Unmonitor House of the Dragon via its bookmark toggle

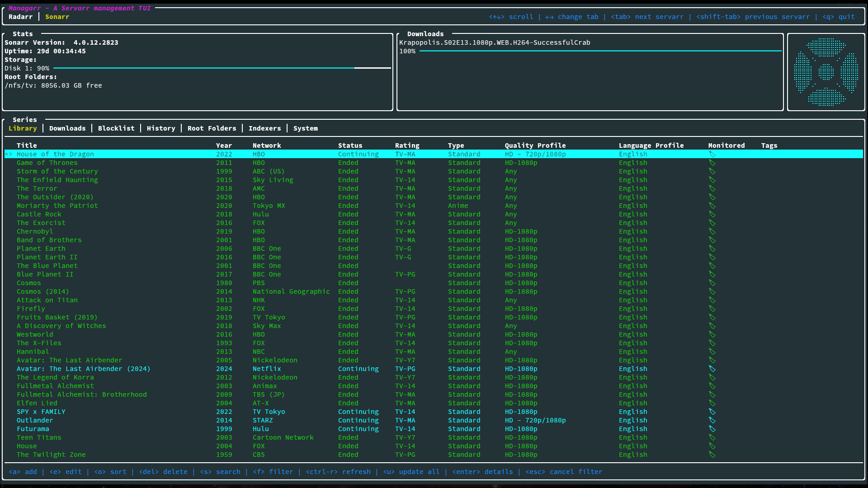[712, 154]
